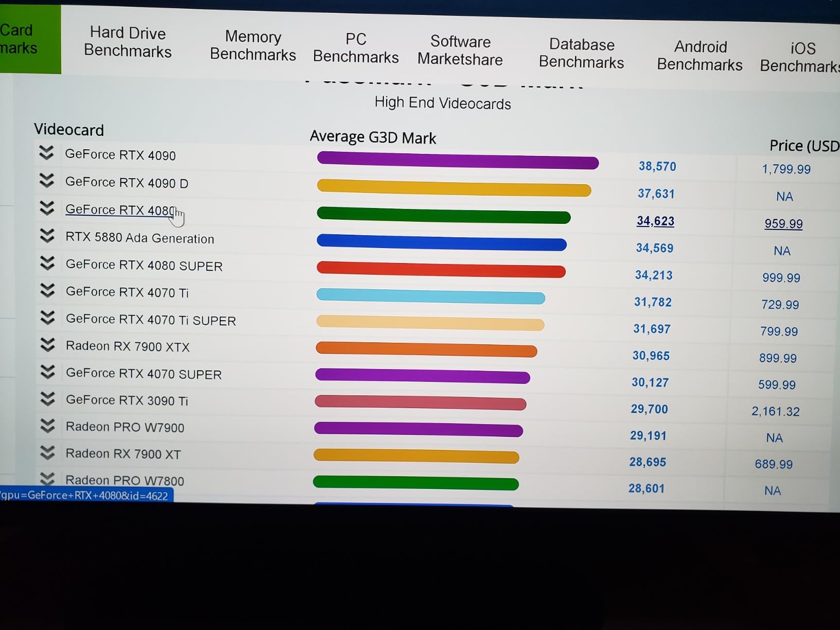Viewport: 840px width, 630px height.
Task: Expand the GeForce RTX 4090 row chevron
Action: point(46,153)
